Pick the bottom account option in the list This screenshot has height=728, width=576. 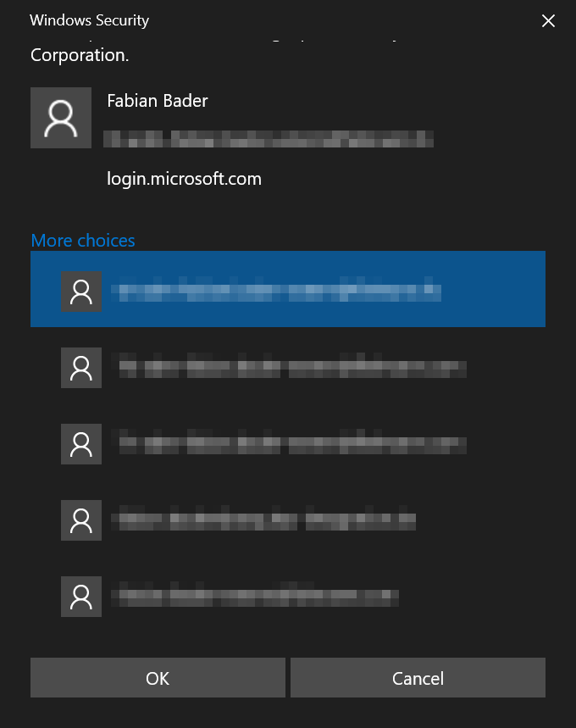(x=288, y=596)
